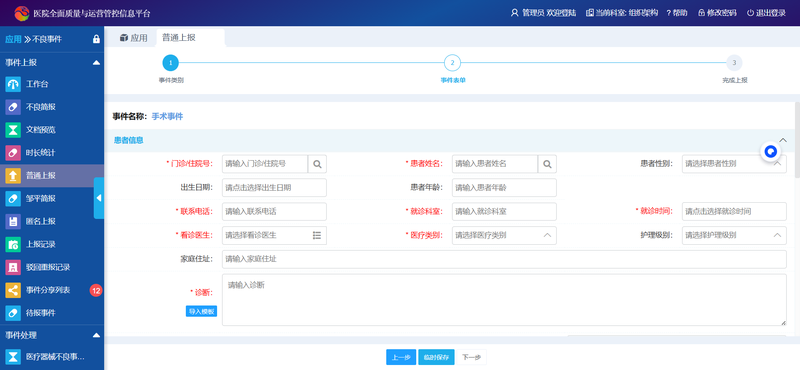Collapse the 患者信息 panel chevron
This screenshot has width=800, height=370.
pos(783,140)
